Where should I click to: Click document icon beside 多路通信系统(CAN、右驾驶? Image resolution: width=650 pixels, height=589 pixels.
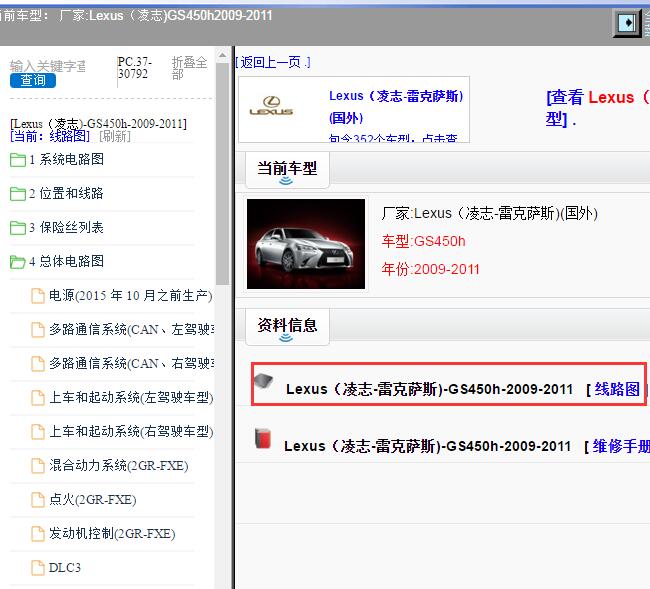coord(38,364)
